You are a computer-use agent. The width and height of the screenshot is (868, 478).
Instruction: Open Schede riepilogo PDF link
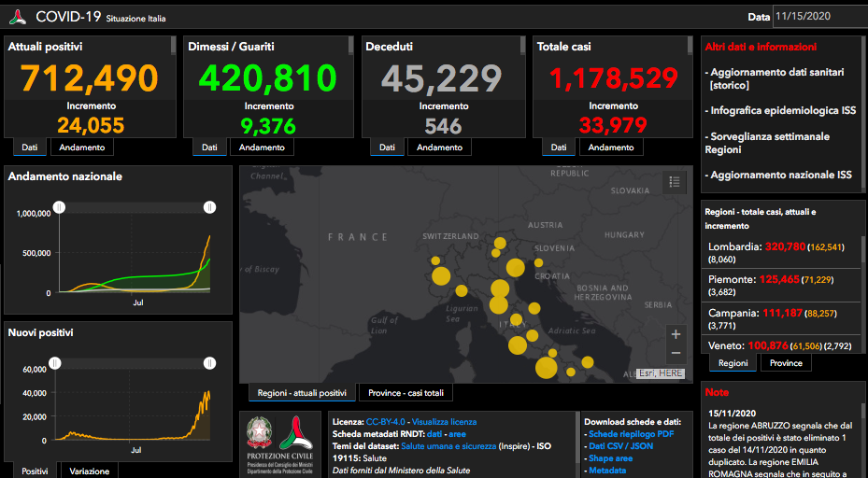coord(631,434)
